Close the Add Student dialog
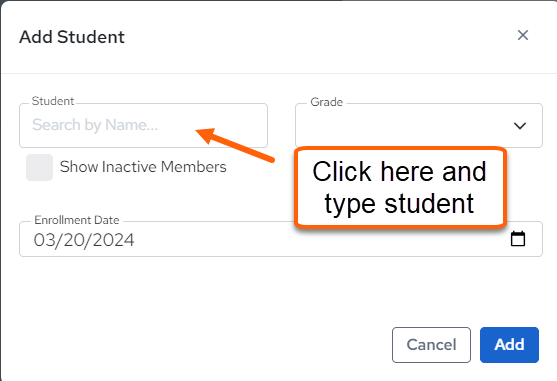The height and width of the screenshot is (381, 557). pos(523,35)
